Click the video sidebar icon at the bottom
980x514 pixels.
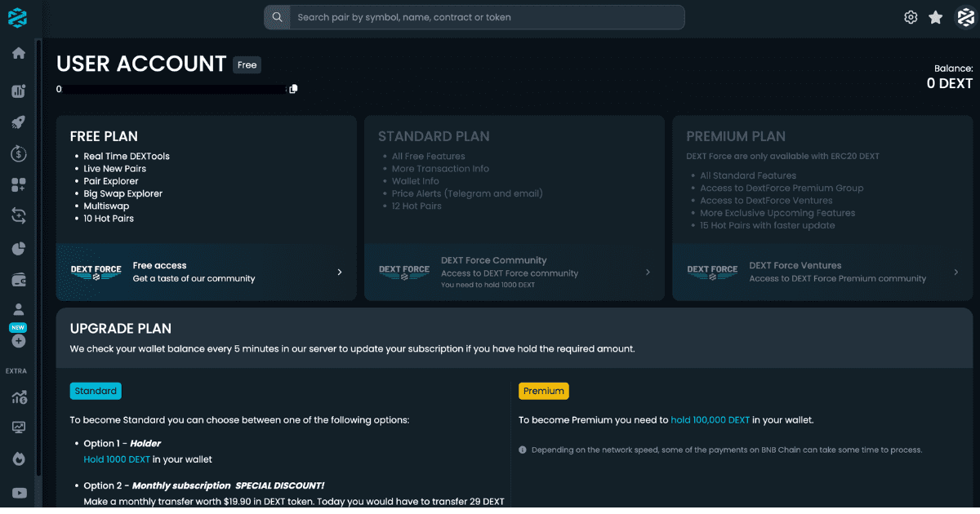pyautogui.click(x=18, y=493)
